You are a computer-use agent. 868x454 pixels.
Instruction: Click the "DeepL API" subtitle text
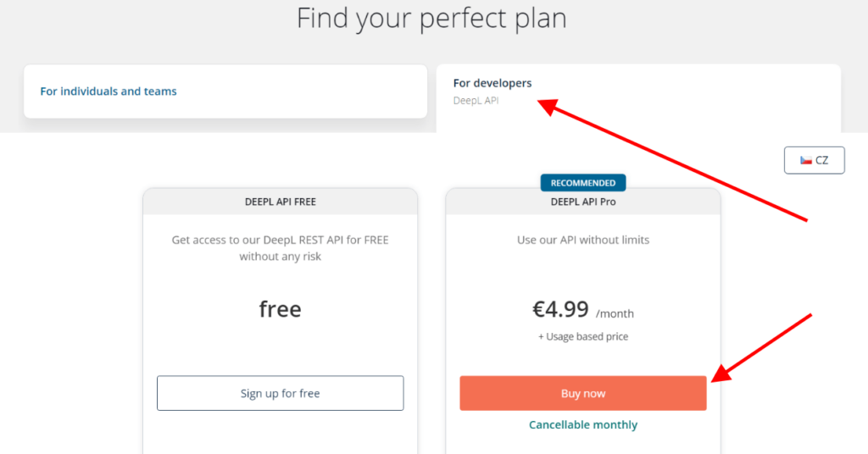pyautogui.click(x=476, y=101)
